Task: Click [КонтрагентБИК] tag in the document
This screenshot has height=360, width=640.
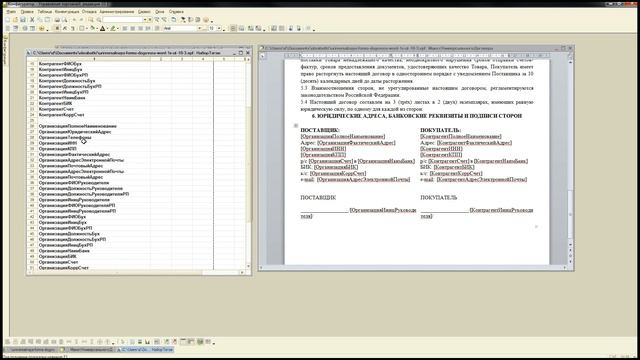Action: (x=454, y=167)
